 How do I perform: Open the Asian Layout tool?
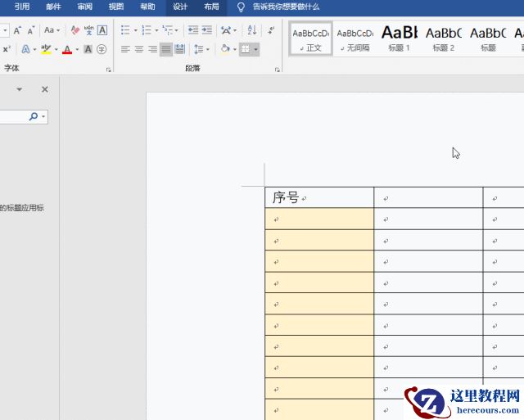click(x=226, y=30)
